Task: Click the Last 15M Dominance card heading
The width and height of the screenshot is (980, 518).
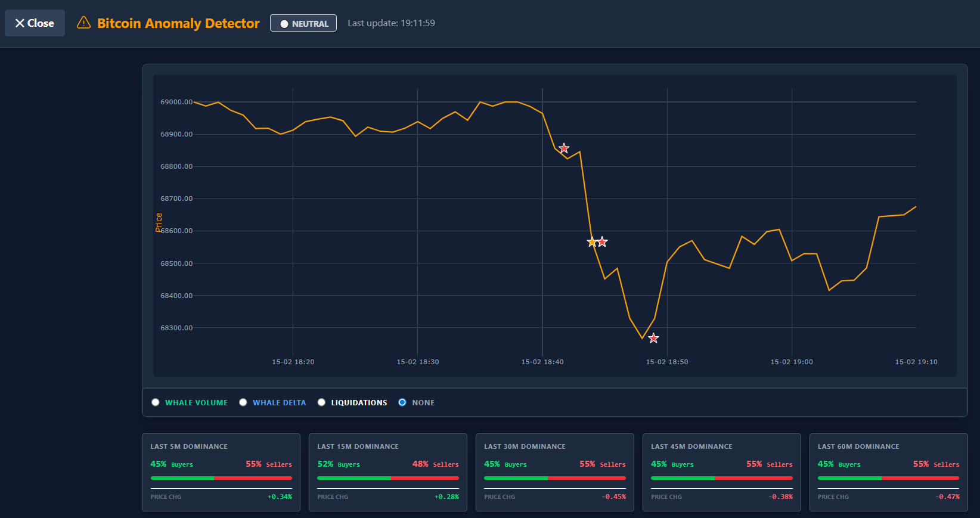Action: click(x=358, y=446)
